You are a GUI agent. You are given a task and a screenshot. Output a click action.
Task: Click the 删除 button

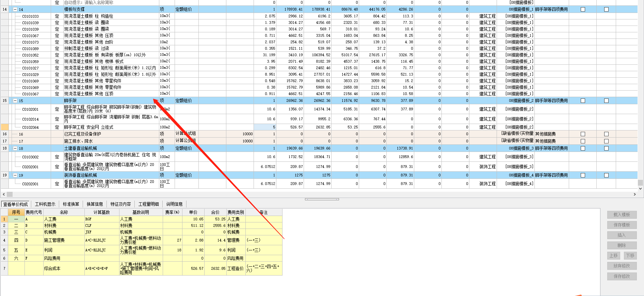pos(622,246)
